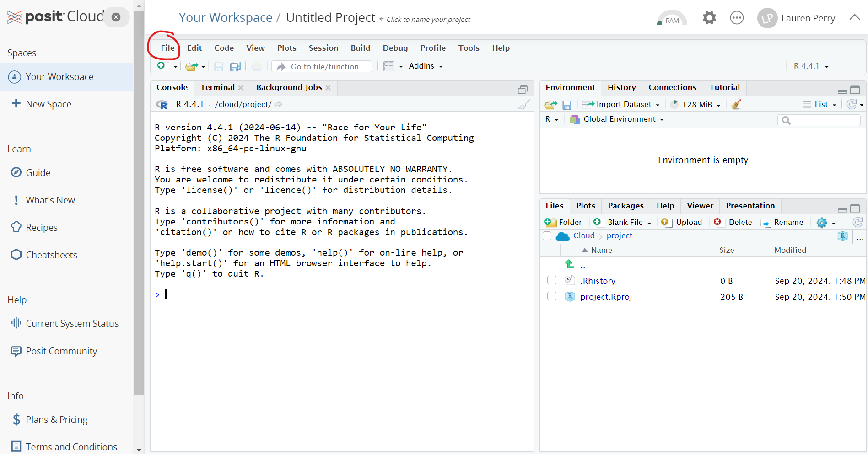Refresh the Files pane listing
The height and width of the screenshot is (454, 868).
[857, 222]
